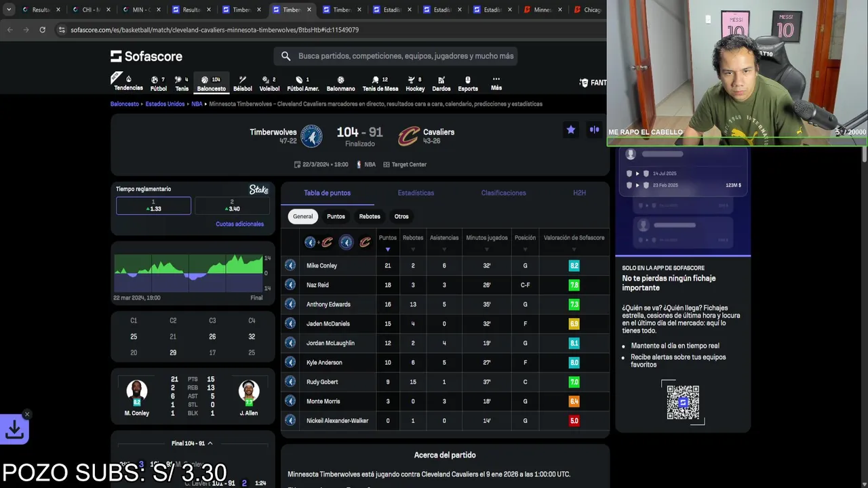Toggle the match comparison view button
The height and width of the screenshot is (488, 868).
click(595, 129)
